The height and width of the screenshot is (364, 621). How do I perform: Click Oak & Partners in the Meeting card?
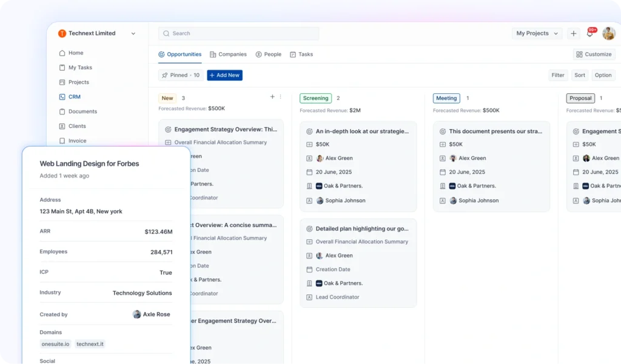[x=476, y=186]
